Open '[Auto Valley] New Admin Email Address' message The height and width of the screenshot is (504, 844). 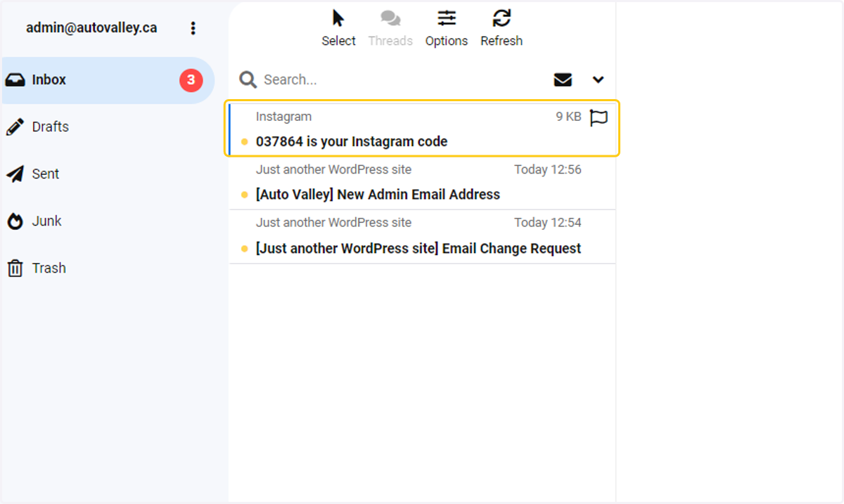[378, 195]
